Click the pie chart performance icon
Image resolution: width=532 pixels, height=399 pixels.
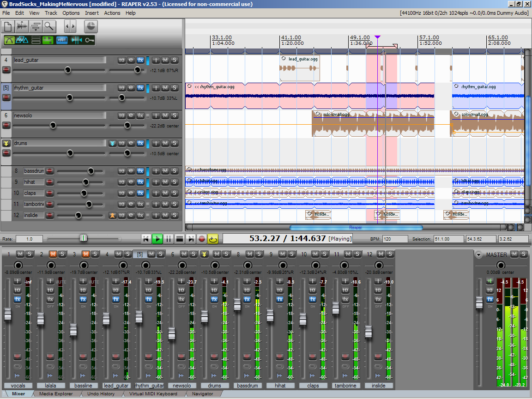91,26
